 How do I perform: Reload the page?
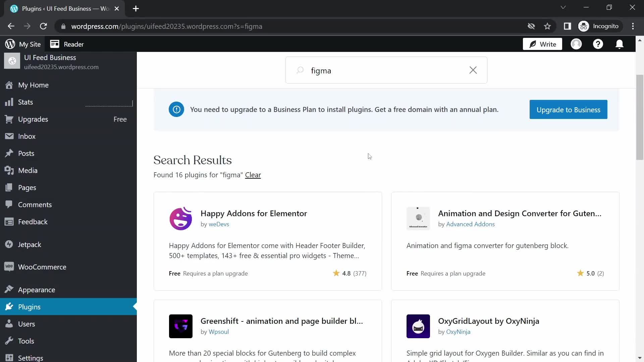(43, 26)
